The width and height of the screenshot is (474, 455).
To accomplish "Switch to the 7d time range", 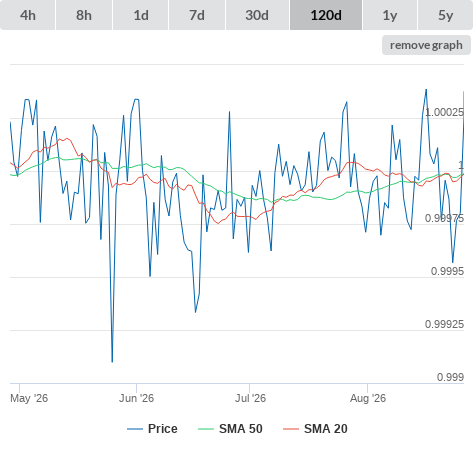I will click(x=197, y=15).
